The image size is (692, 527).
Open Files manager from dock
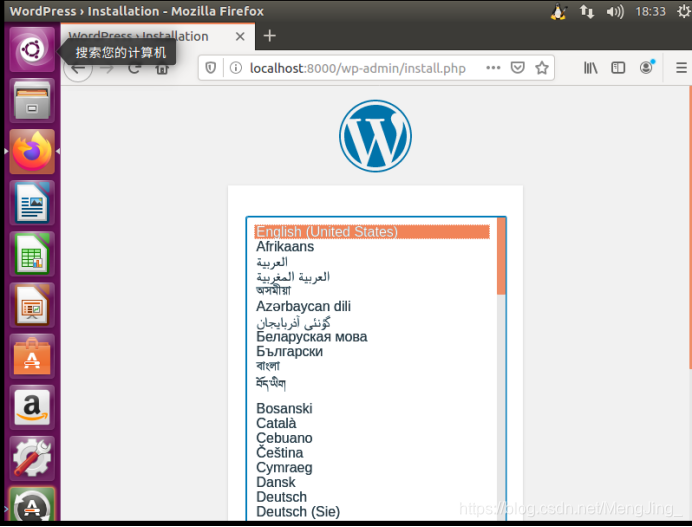point(32,100)
